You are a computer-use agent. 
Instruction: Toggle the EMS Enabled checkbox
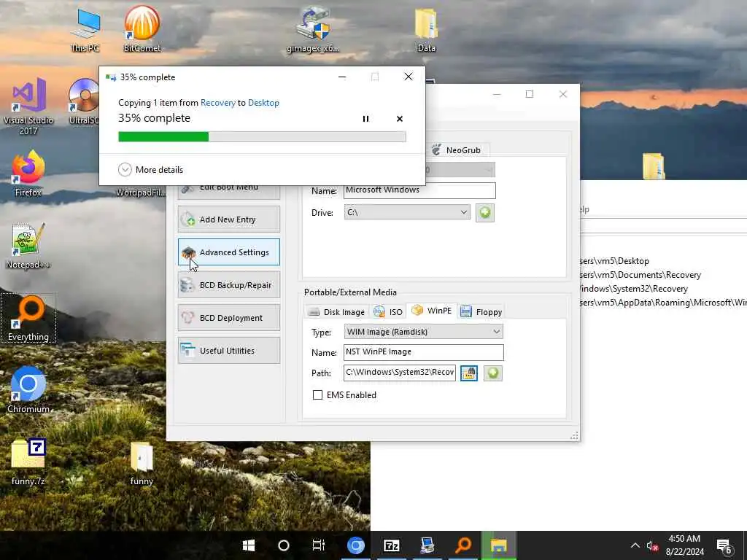click(317, 394)
